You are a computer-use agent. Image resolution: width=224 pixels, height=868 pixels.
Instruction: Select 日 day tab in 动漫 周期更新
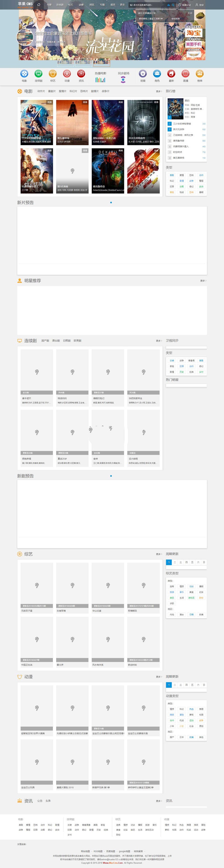coord(204,685)
